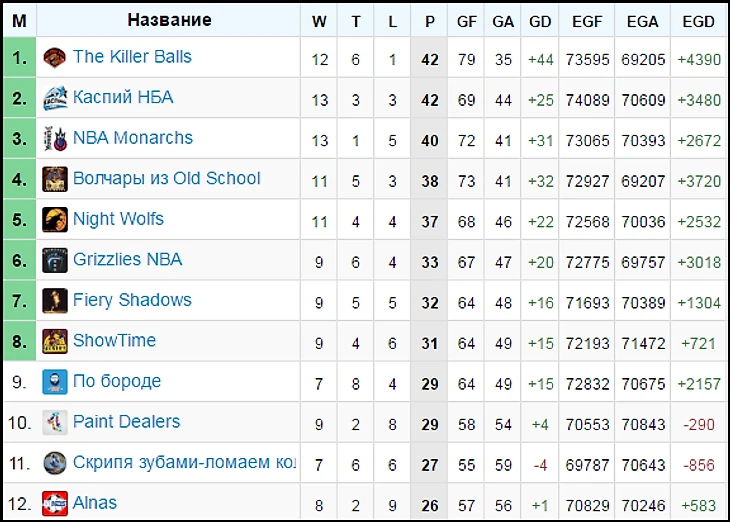Open the Grizzlies NBA team link
Screen dimensions: 730x522
(128, 260)
